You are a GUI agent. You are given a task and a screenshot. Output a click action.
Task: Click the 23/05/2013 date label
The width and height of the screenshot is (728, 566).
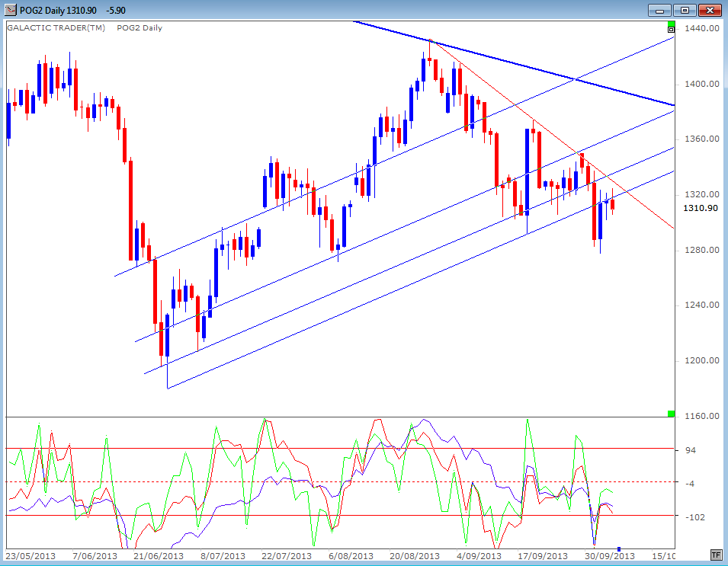(30, 556)
